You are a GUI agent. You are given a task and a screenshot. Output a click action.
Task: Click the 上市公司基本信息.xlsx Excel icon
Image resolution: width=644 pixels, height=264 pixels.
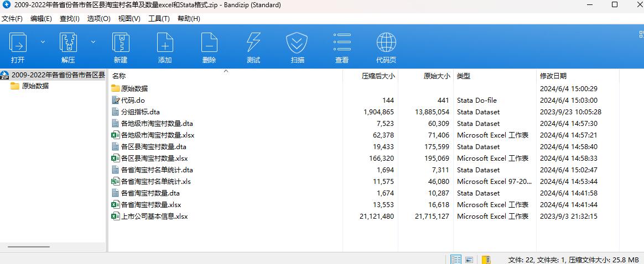(116, 216)
